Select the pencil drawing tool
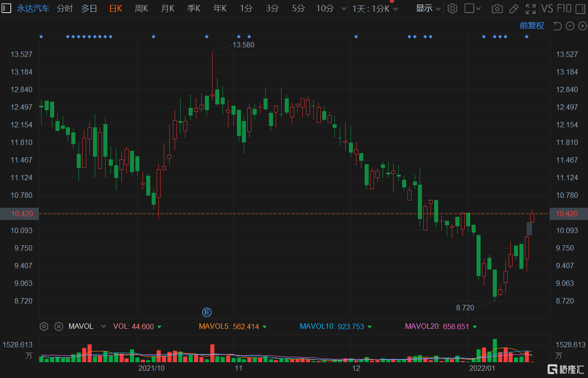This screenshot has height=378, width=588. (x=514, y=8)
